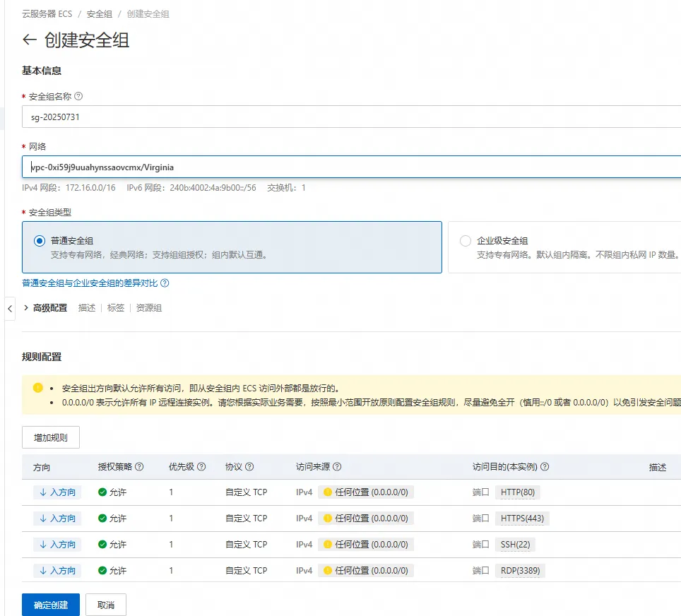Click priority value 1 in HTTP(80) row
Image resolution: width=681 pixels, height=616 pixels.
[x=171, y=492]
